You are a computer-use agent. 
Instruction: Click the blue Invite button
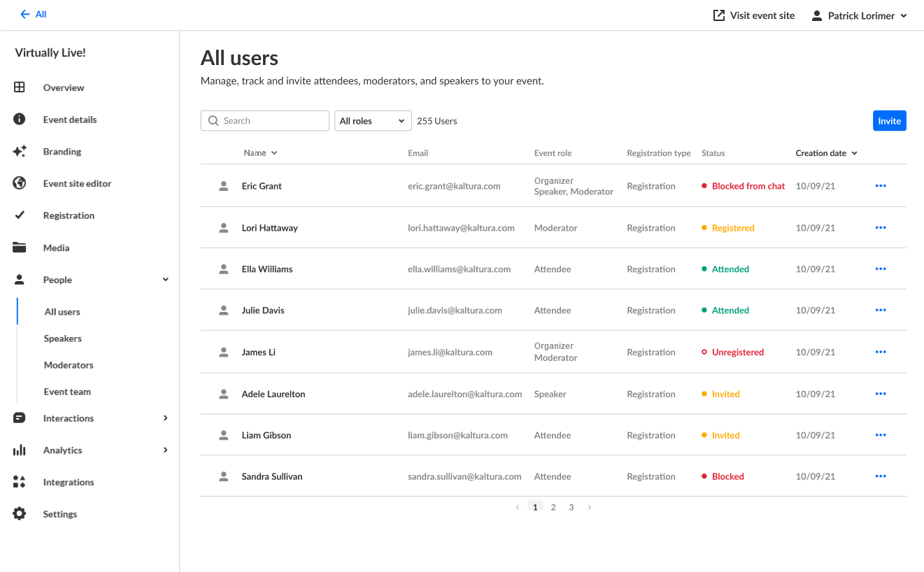coord(889,121)
